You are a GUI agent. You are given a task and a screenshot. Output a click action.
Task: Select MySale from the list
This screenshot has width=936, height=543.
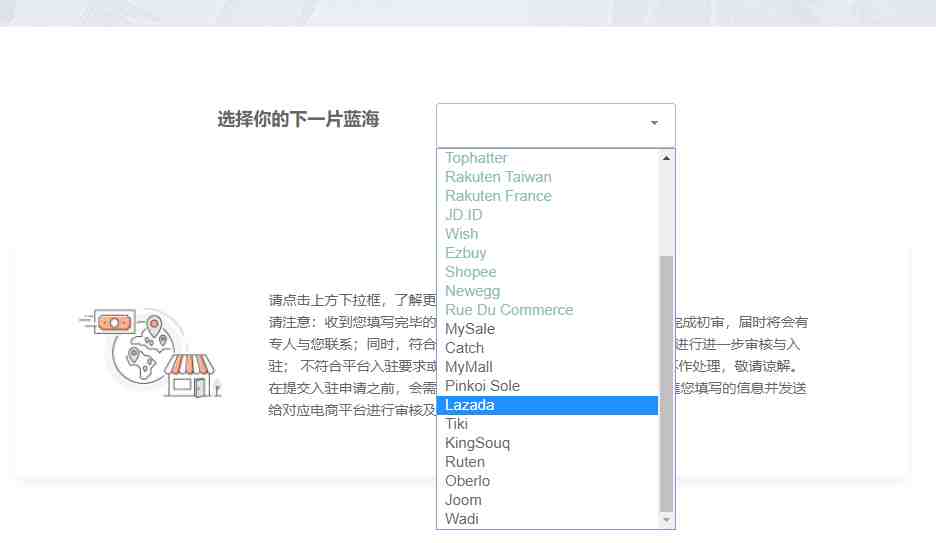coord(547,329)
